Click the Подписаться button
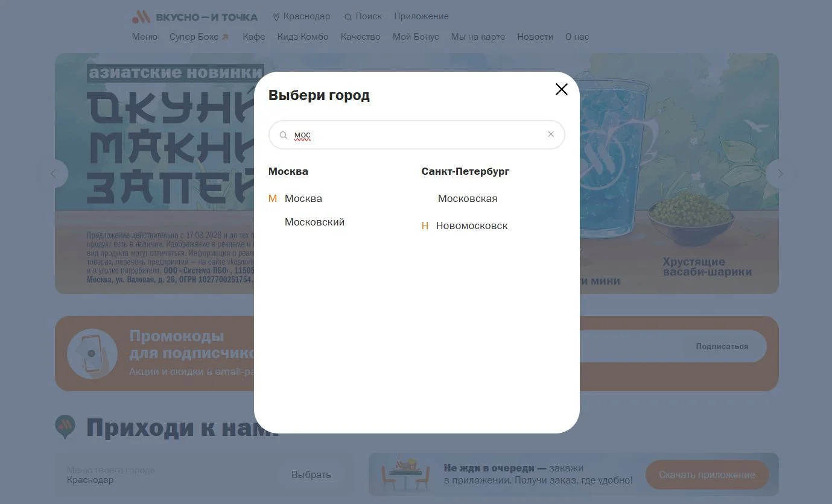 pyautogui.click(x=722, y=346)
